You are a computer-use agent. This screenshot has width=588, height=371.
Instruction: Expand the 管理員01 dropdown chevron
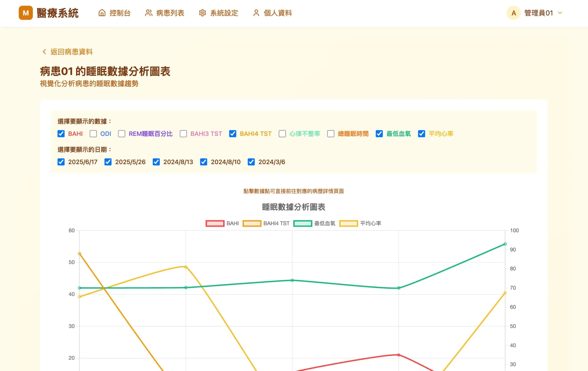point(560,13)
